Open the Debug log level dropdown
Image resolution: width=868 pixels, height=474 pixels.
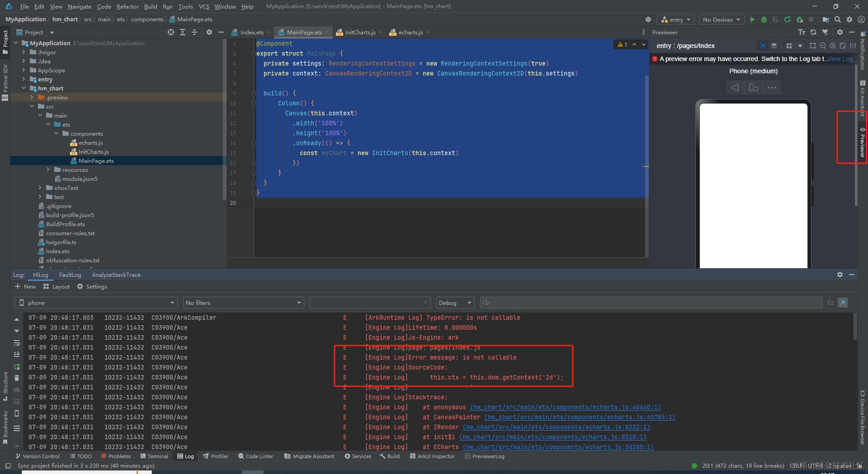click(455, 303)
